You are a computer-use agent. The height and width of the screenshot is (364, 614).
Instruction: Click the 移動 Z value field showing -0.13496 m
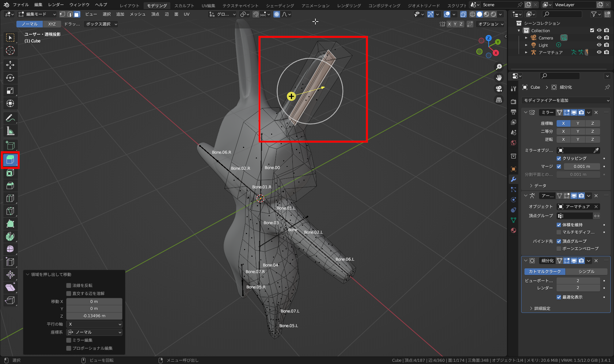[94, 316]
